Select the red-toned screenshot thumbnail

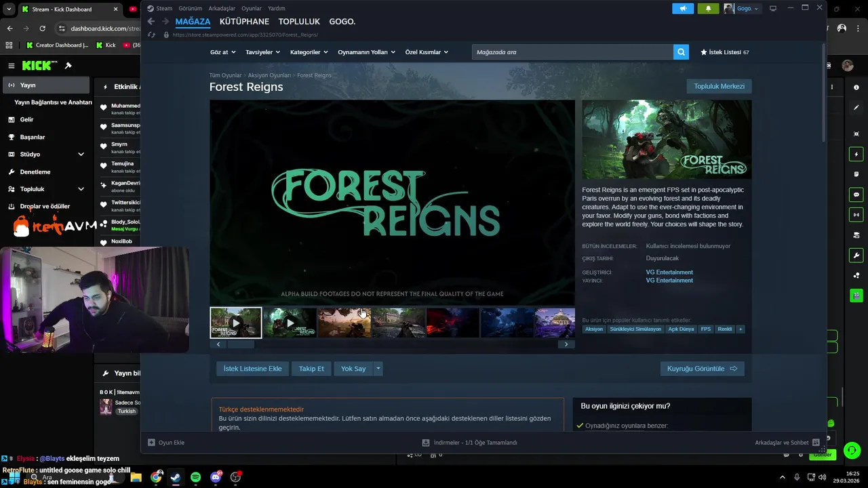(x=452, y=323)
